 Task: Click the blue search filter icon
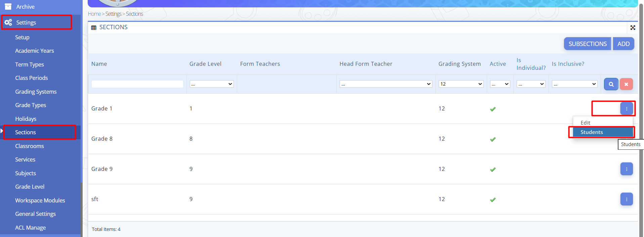[x=611, y=84]
